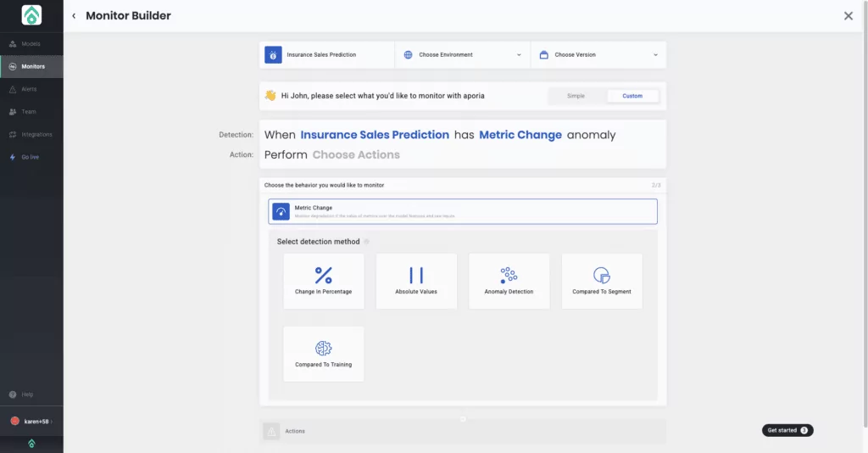Open Team in the sidebar
The image size is (868, 453).
pos(31,112)
